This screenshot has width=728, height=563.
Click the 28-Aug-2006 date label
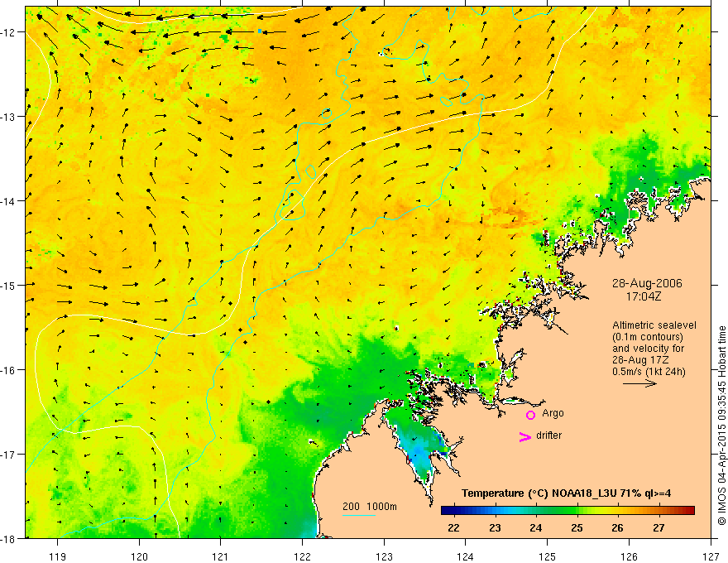[647, 283]
